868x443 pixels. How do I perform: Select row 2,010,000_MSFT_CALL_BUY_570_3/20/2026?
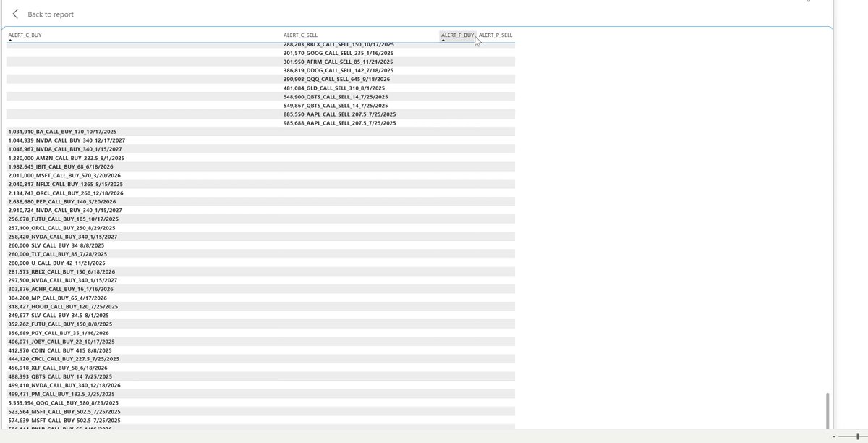pyautogui.click(x=260, y=175)
